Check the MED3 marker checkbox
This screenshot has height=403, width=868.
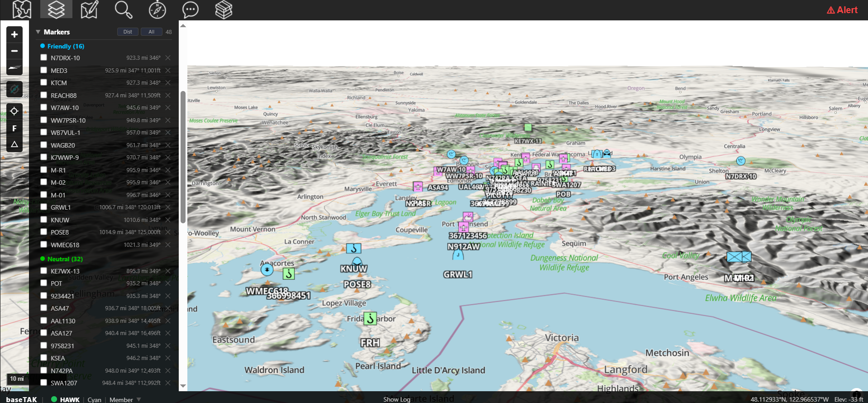point(44,70)
